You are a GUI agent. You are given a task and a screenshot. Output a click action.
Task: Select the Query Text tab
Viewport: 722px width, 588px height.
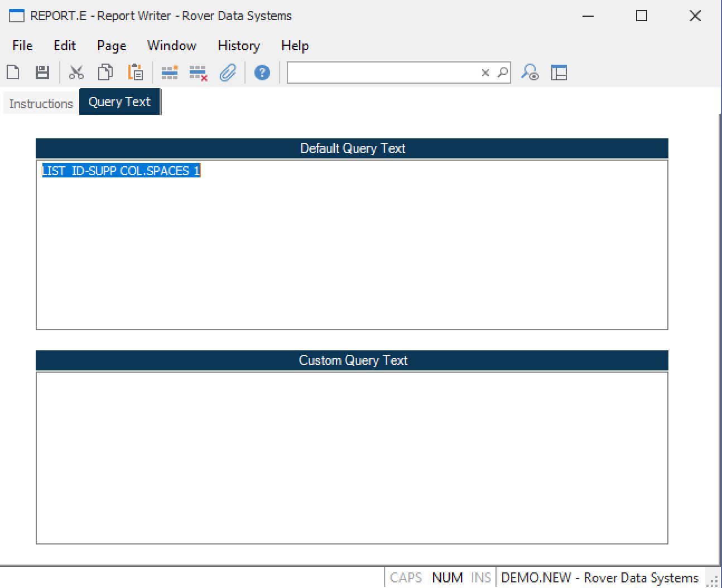(119, 102)
